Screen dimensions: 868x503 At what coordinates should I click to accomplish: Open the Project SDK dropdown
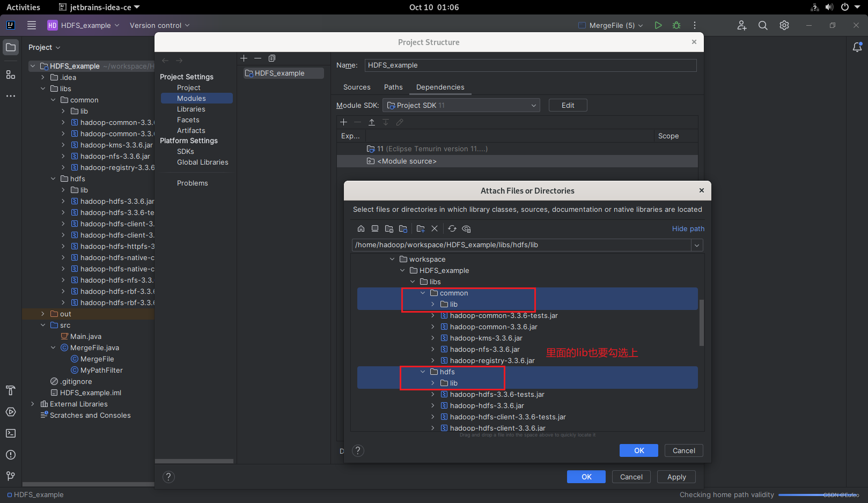[532, 105]
